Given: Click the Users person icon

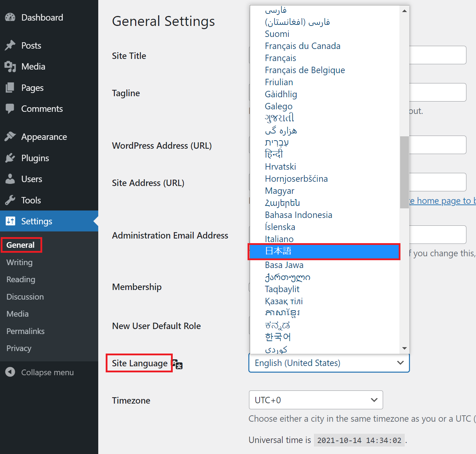Looking at the screenshot, I should (10, 179).
